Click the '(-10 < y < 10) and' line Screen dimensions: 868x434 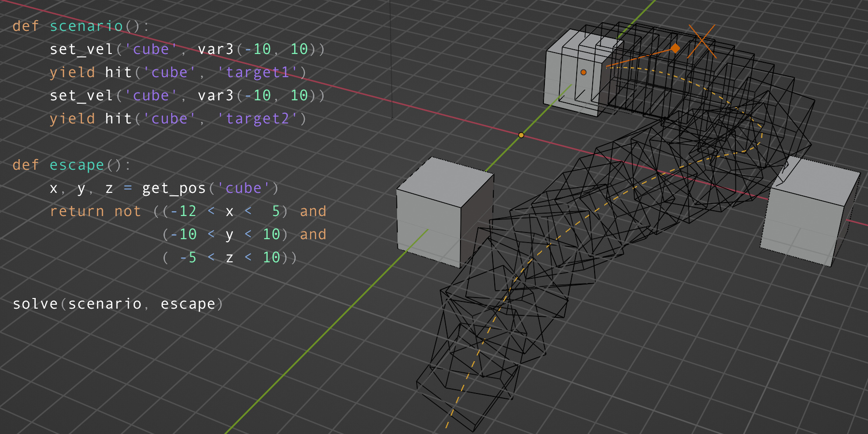[244, 234]
